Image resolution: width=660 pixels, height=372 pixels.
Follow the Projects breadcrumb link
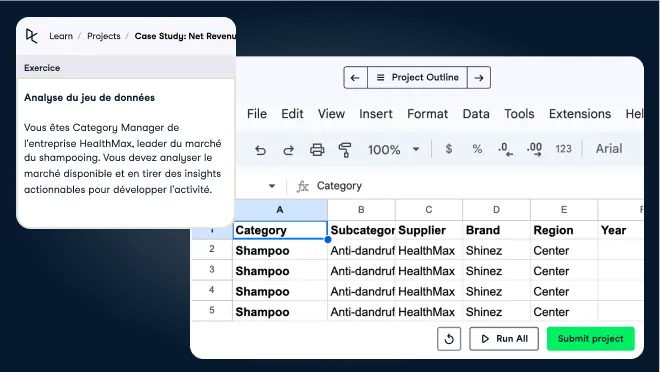click(x=104, y=36)
